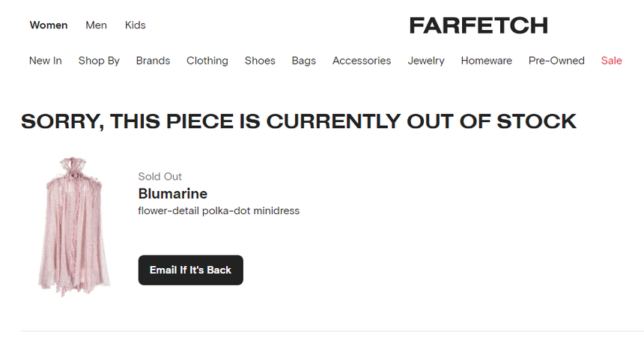Browse the Shoes category
Viewport: 644px width, 337px height.
pyautogui.click(x=260, y=61)
